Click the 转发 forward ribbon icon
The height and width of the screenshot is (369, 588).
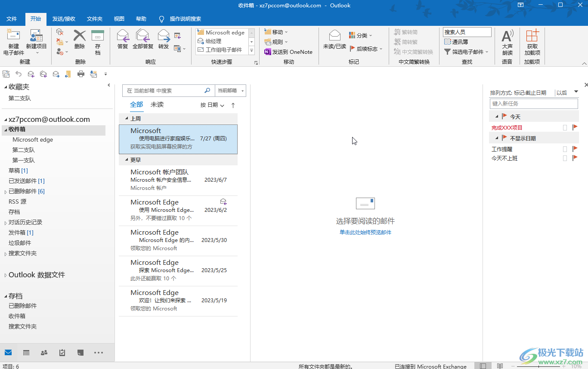pos(164,39)
